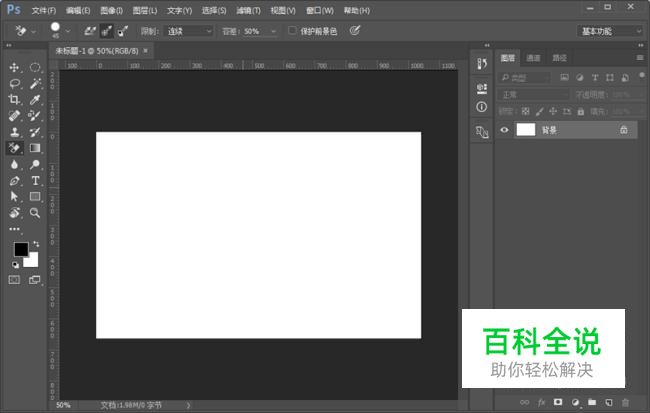Expand the 基本功能 workspace dropdown
This screenshot has height=413, width=650.
coord(609,31)
